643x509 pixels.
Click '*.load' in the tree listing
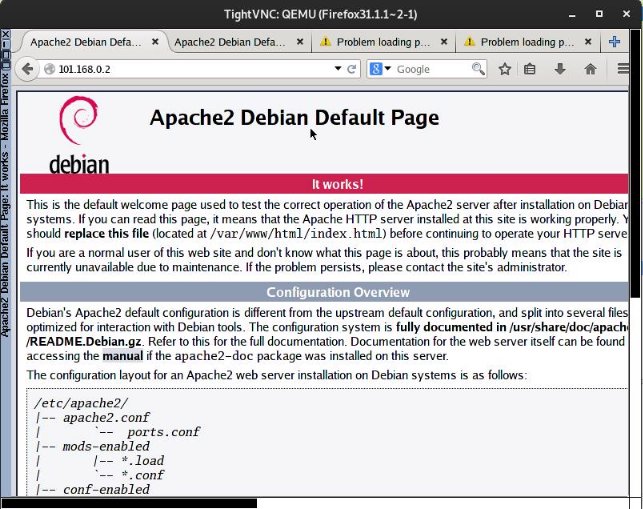pyautogui.click(x=143, y=461)
